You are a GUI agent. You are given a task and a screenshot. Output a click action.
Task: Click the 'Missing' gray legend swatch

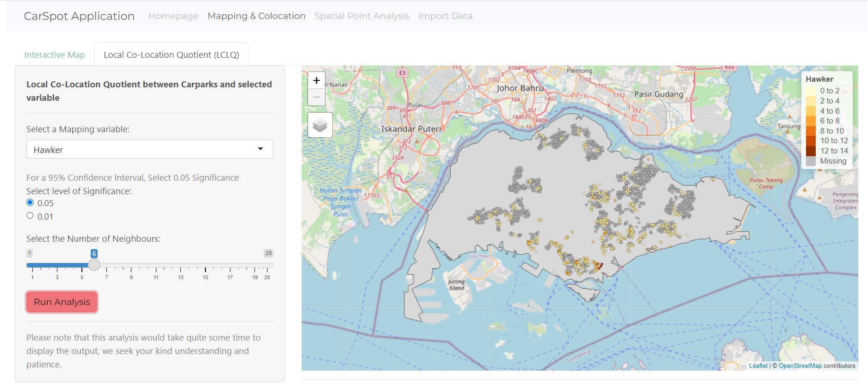pos(811,161)
